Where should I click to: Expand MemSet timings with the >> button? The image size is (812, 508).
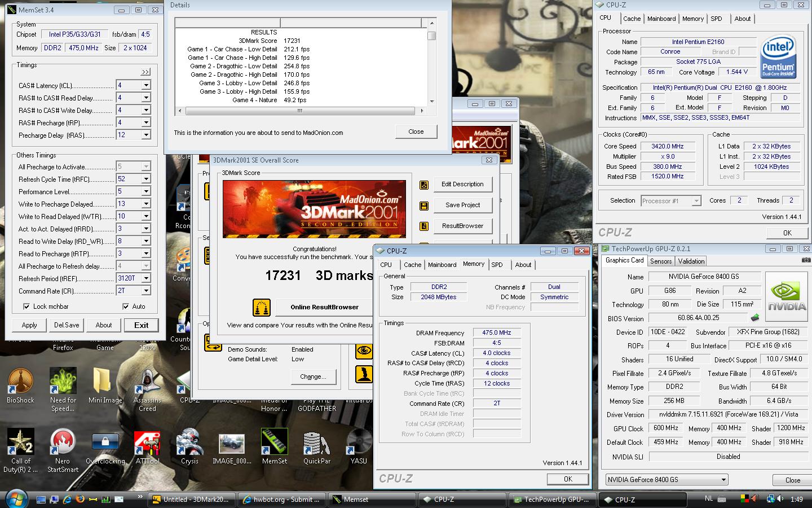(x=145, y=72)
